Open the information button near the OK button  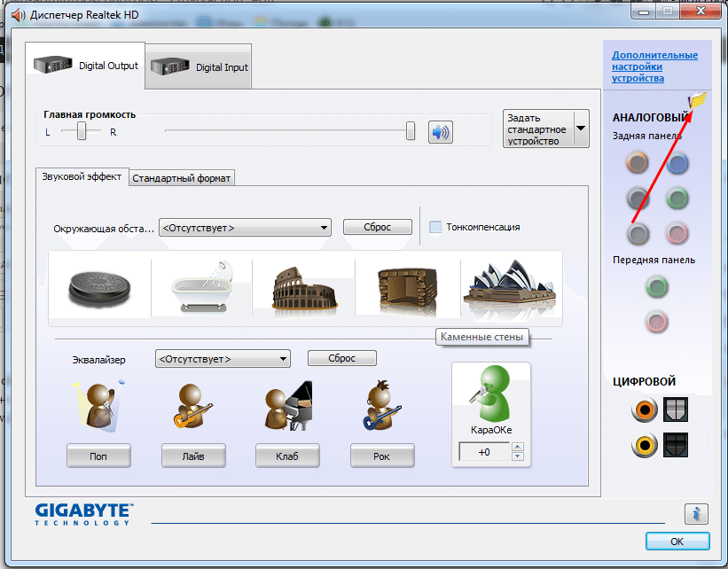coord(696,514)
